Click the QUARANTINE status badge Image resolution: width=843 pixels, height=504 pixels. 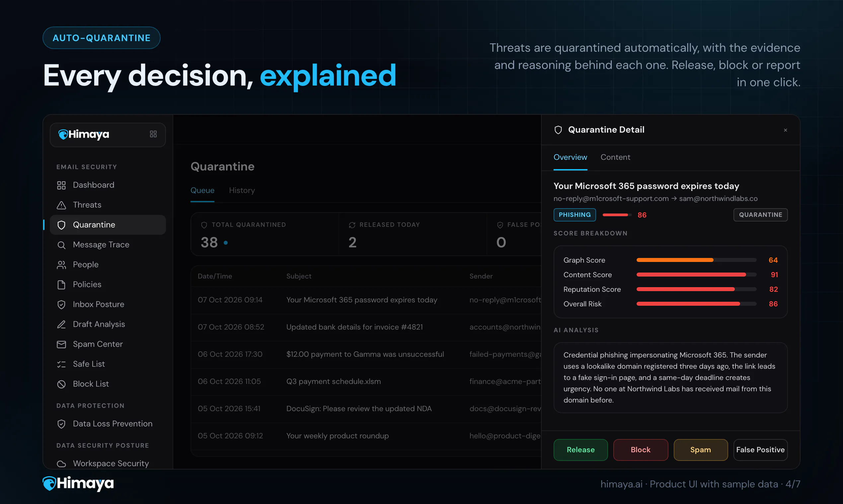[x=760, y=215]
